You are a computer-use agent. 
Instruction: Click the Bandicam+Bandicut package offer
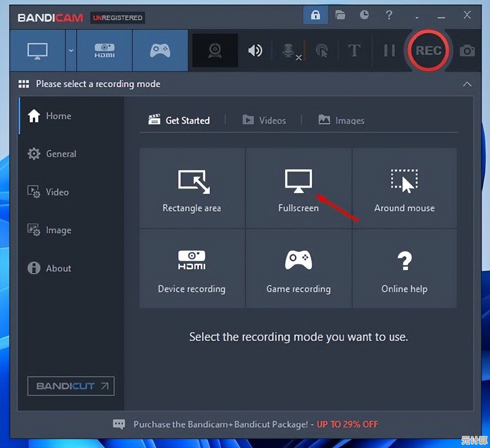tap(256, 424)
